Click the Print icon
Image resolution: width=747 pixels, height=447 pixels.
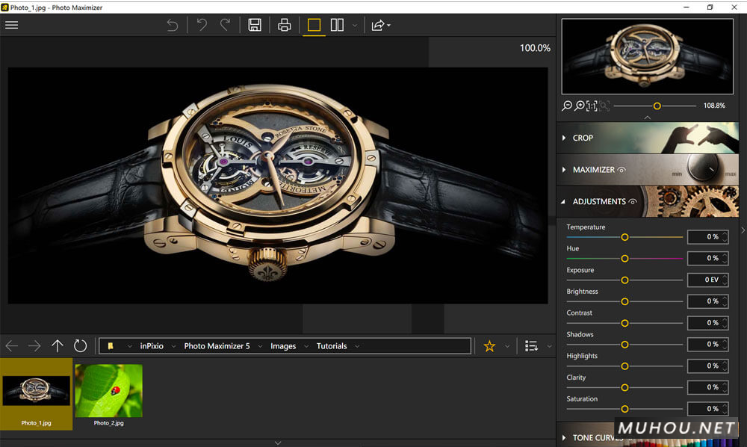pyautogui.click(x=284, y=25)
